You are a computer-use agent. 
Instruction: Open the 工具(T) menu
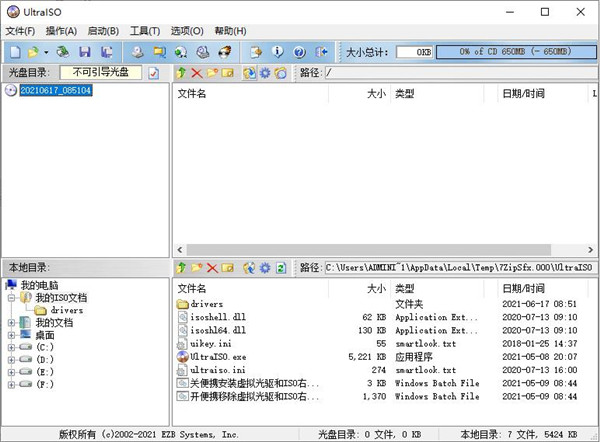144,31
